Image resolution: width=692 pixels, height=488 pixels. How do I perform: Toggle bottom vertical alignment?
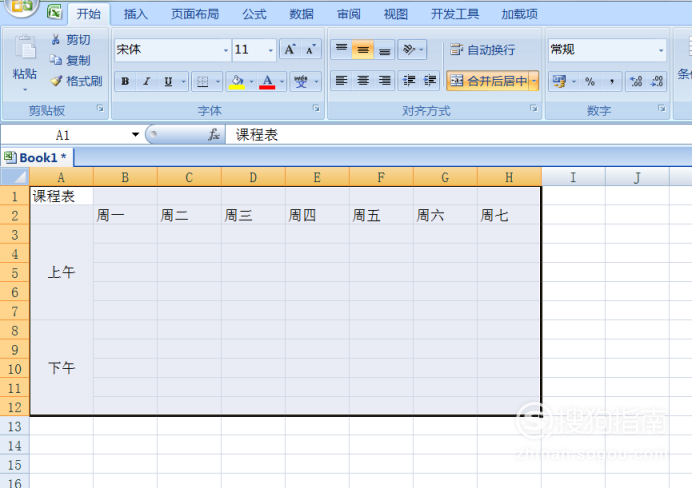(384, 49)
